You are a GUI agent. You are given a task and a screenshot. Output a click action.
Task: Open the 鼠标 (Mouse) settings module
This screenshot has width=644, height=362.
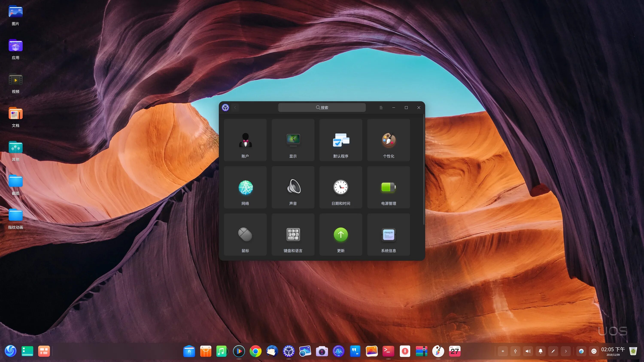[x=245, y=234]
